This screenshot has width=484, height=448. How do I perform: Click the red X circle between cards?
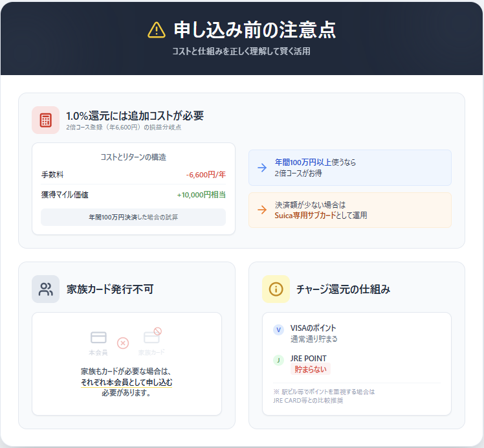point(123,342)
